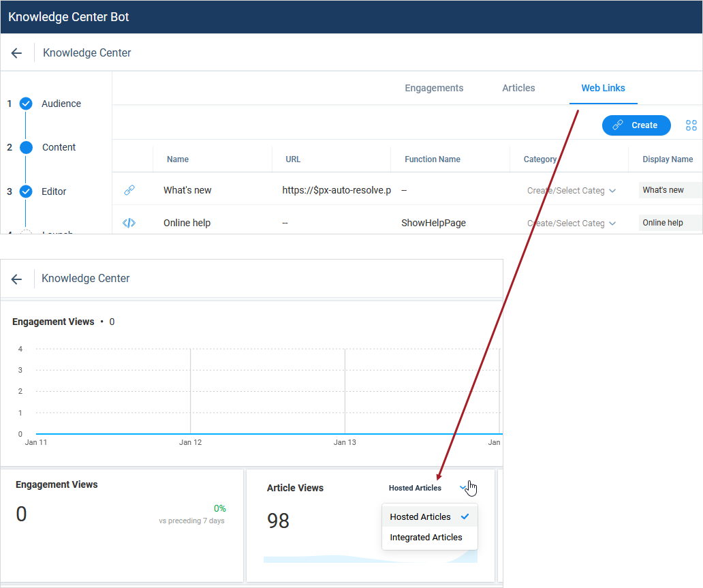Click the Name column header
This screenshot has width=703, height=588.
(178, 159)
